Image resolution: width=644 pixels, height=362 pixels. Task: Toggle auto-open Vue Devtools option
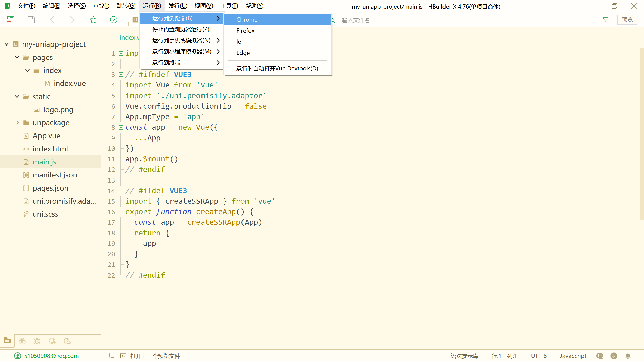[277, 68]
